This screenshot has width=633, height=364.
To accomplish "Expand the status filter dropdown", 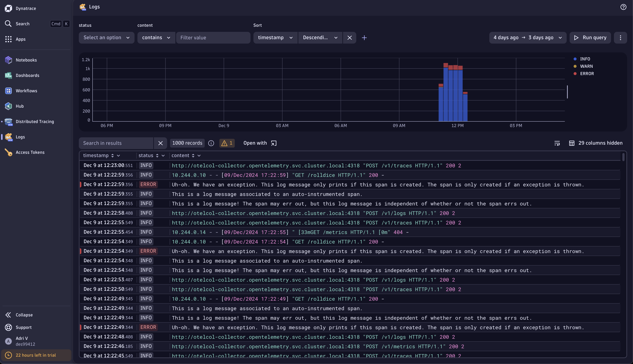I will point(106,37).
